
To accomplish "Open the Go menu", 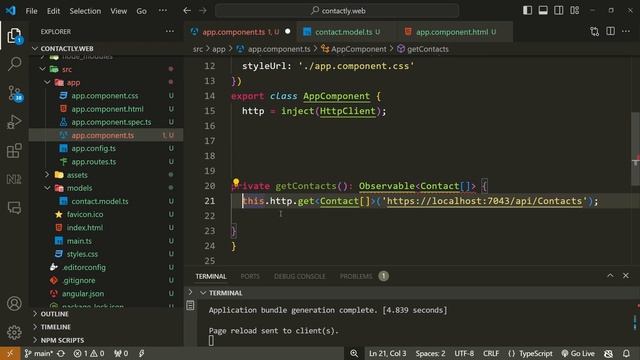I will 141,11.
